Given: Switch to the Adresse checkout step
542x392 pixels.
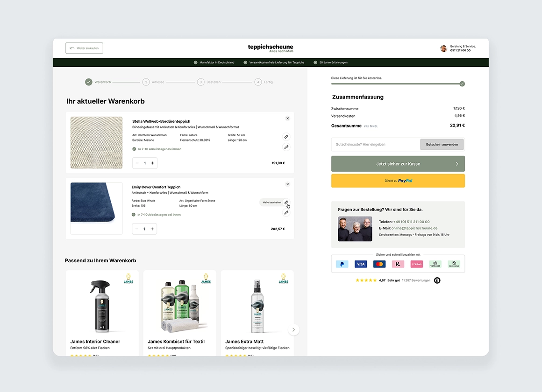Looking at the screenshot, I should (x=146, y=82).
